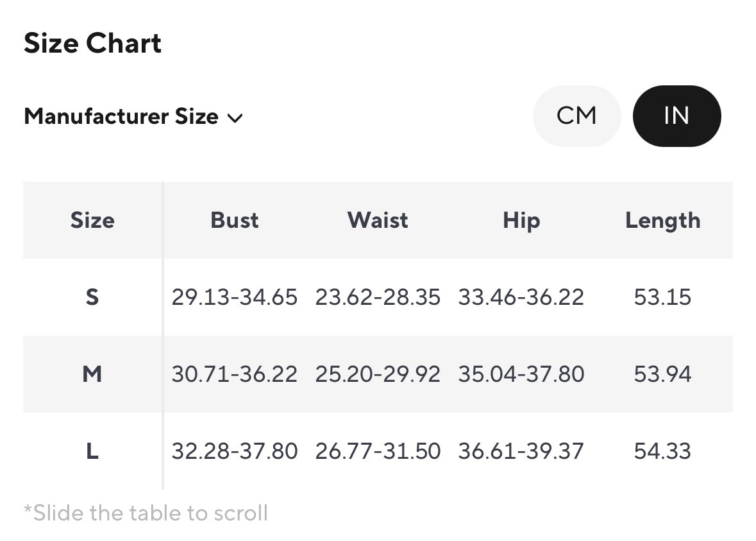Click the Size column header

point(92,220)
